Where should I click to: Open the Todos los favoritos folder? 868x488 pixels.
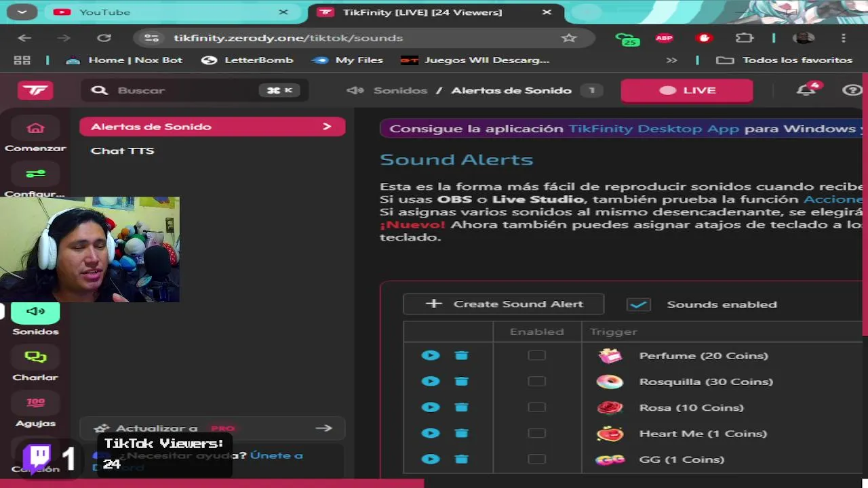coord(785,60)
